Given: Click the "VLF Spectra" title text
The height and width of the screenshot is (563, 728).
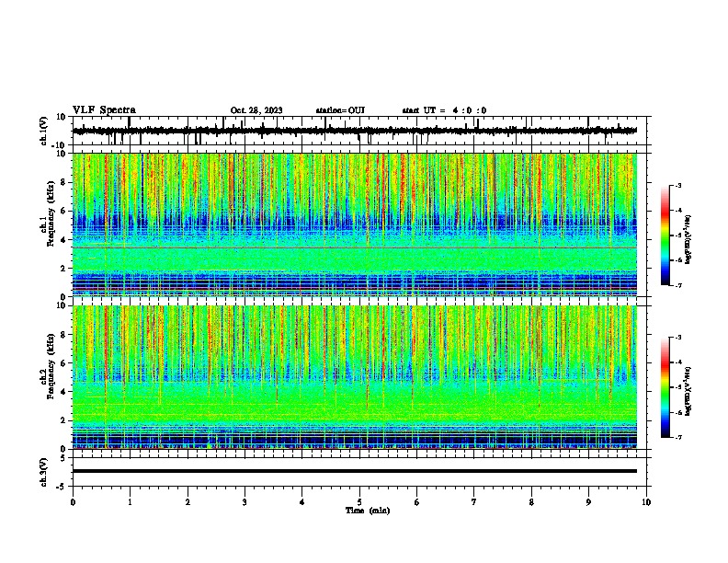Looking at the screenshot, I should point(104,110).
